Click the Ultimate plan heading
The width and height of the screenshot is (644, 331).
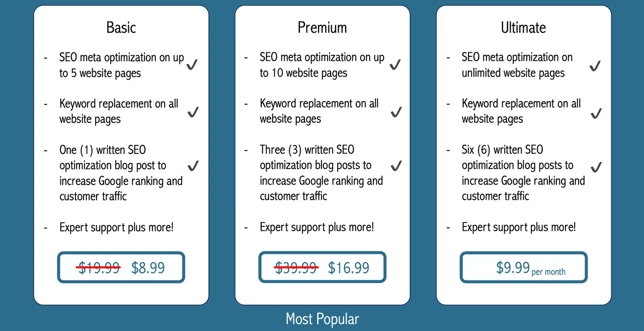coord(523,27)
